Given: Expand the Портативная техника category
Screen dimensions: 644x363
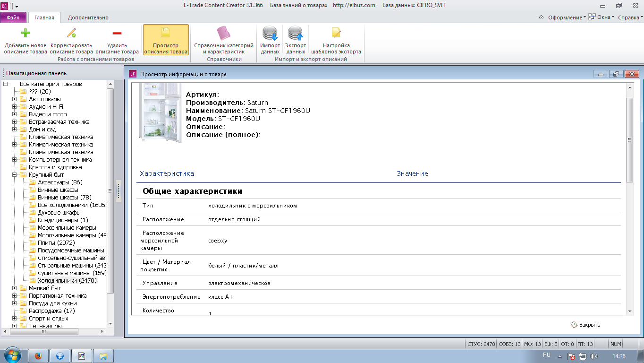Looking at the screenshot, I should click(14, 296).
